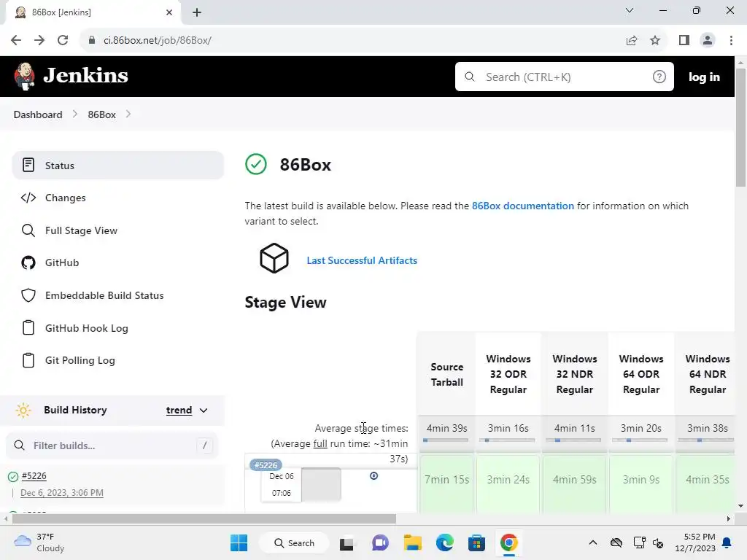
Task: Open the 86Box documentation link
Action: point(522,206)
